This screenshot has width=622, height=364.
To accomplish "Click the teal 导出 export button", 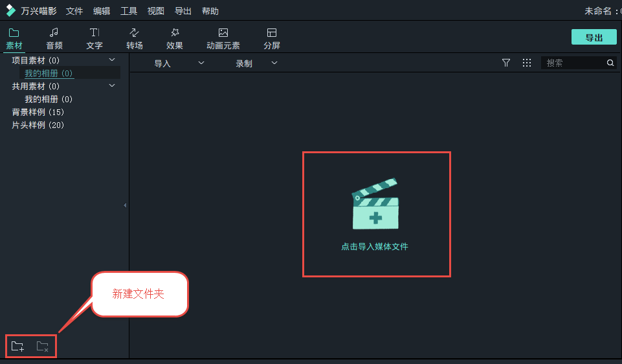I will [x=594, y=37].
